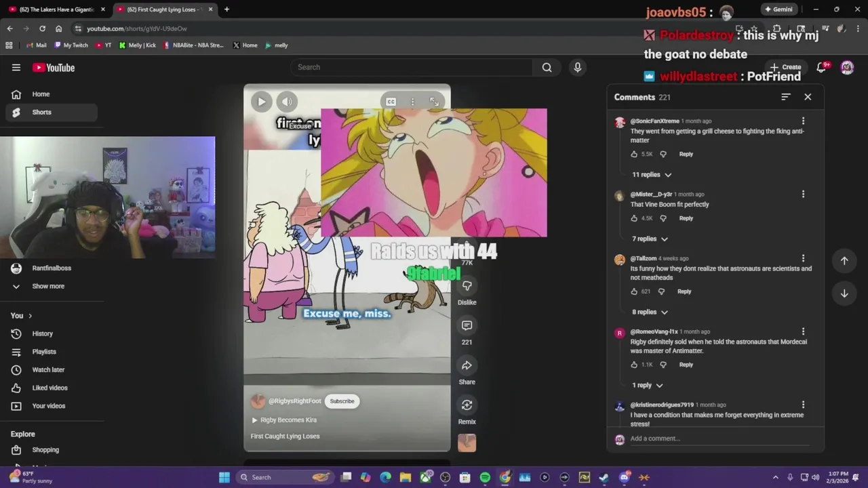Open Shopping under Explore
The height and width of the screenshot is (488, 868).
pyautogui.click(x=52, y=450)
